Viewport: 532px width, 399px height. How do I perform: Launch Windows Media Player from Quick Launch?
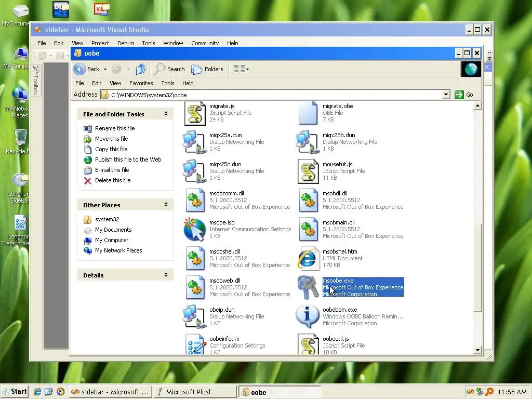60,392
